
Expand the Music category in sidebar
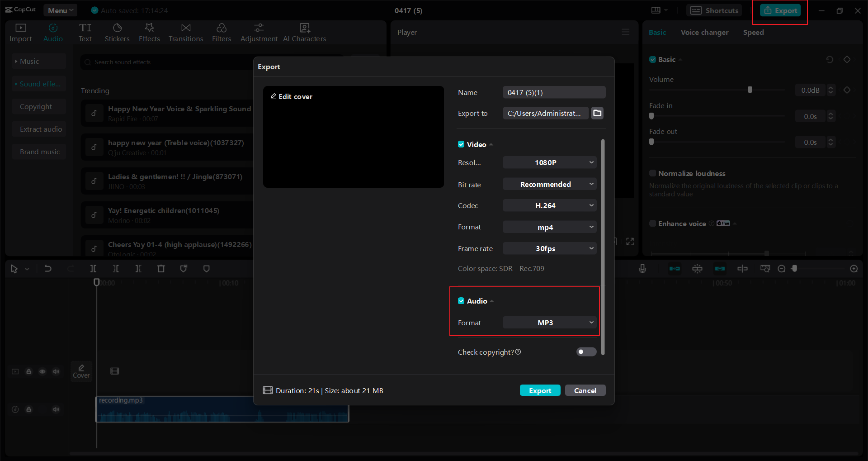(39, 61)
